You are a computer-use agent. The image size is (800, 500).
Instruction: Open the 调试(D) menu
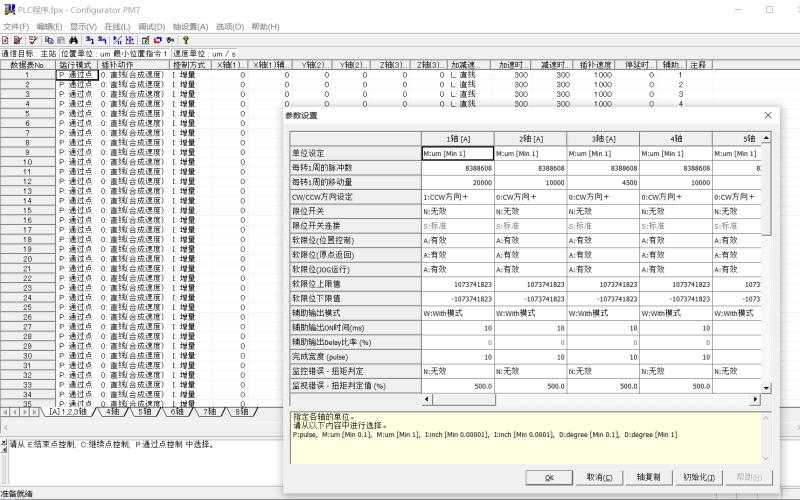[152, 27]
